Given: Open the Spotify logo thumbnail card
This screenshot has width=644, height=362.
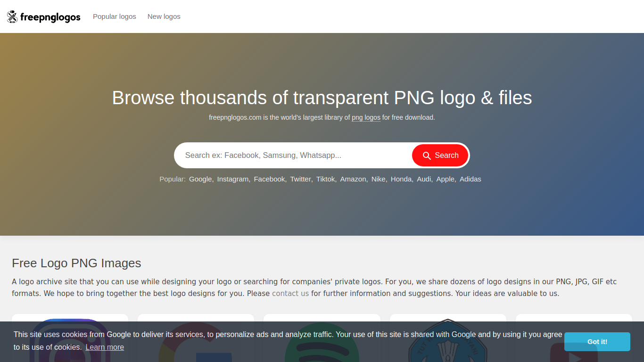Looking at the screenshot, I should pyautogui.click(x=322, y=338).
